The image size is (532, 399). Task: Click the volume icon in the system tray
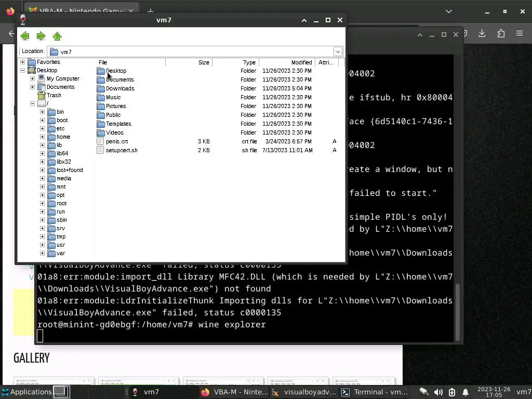[438, 392]
